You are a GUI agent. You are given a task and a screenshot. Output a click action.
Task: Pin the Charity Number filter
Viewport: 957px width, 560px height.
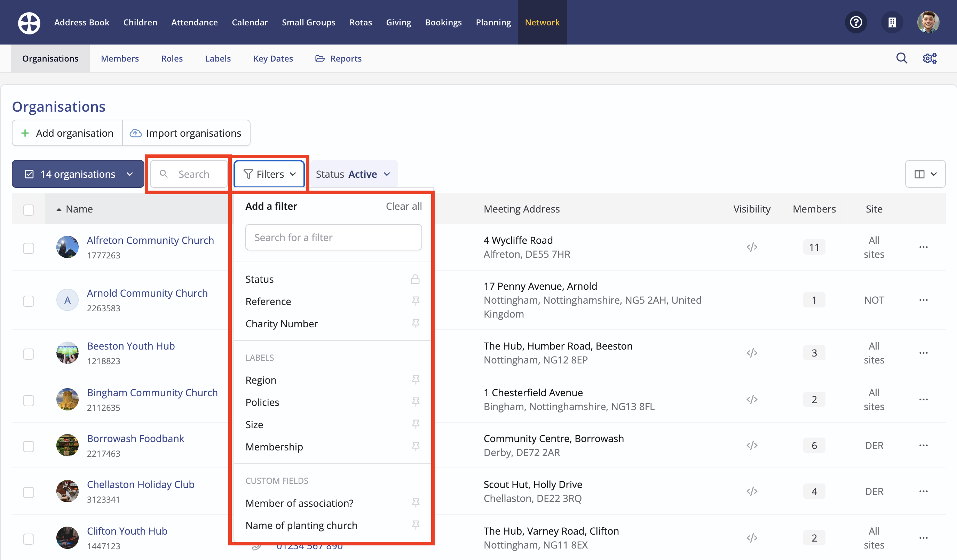416,323
